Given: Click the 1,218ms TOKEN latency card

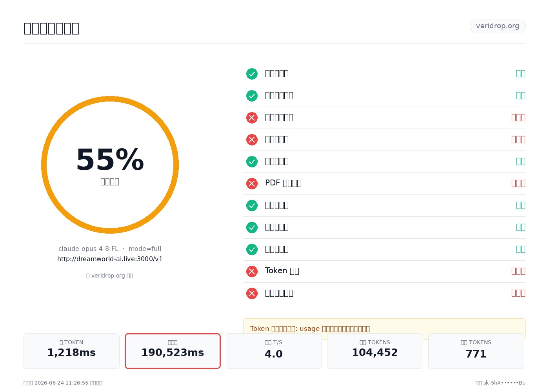Looking at the screenshot, I should (71, 351).
